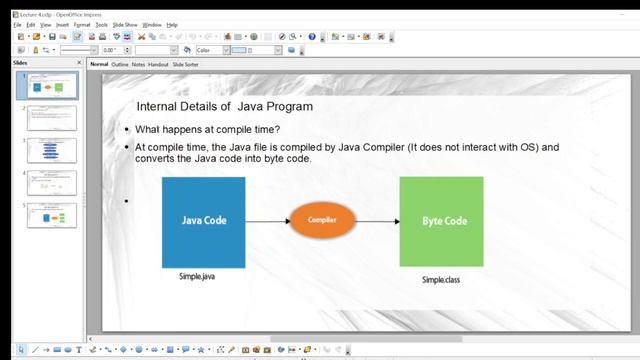Select the Ellipse drawing tool
Screen dimensions: 640x360
tap(68, 350)
